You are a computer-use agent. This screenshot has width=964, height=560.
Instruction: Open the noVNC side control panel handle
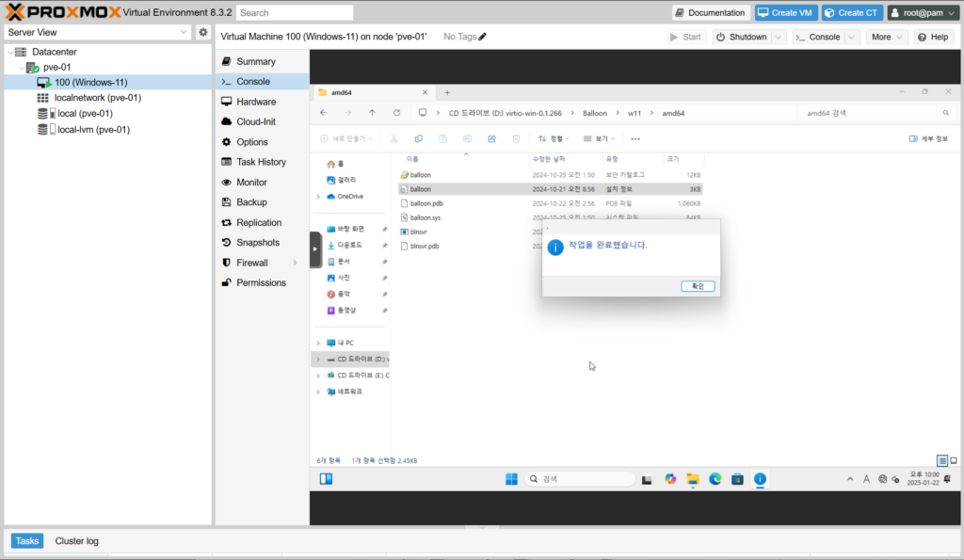coord(315,249)
